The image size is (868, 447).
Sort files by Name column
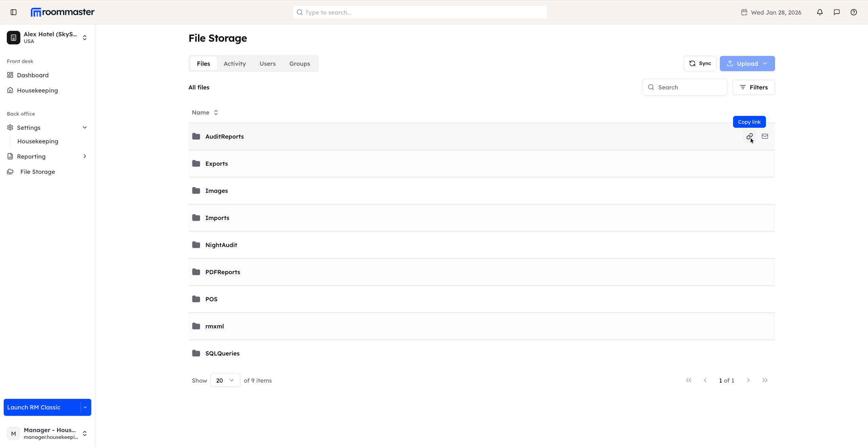pyautogui.click(x=205, y=113)
